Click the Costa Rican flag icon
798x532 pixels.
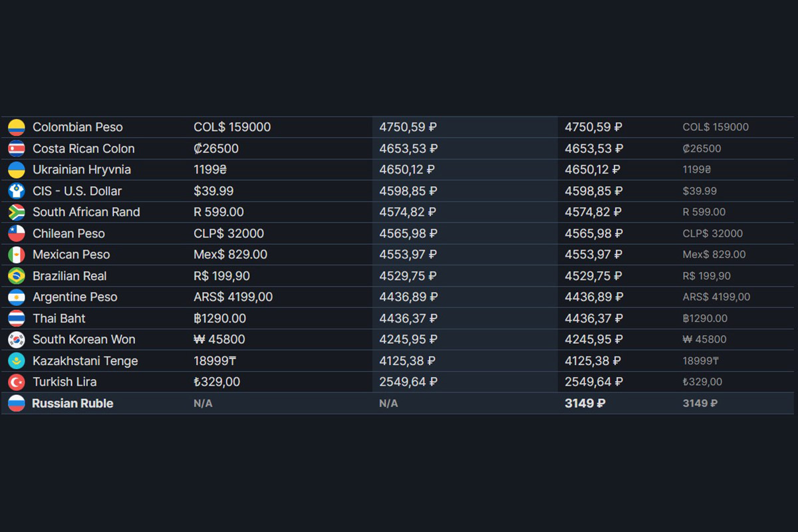tap(17, 148)
